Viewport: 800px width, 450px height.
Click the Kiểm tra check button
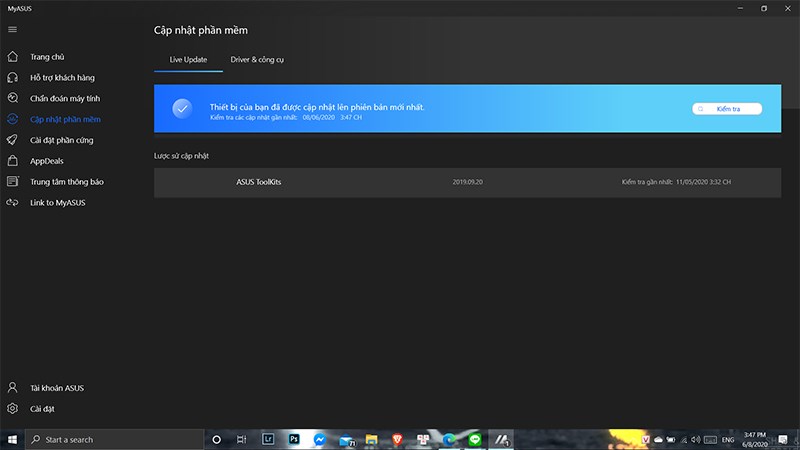727,109
